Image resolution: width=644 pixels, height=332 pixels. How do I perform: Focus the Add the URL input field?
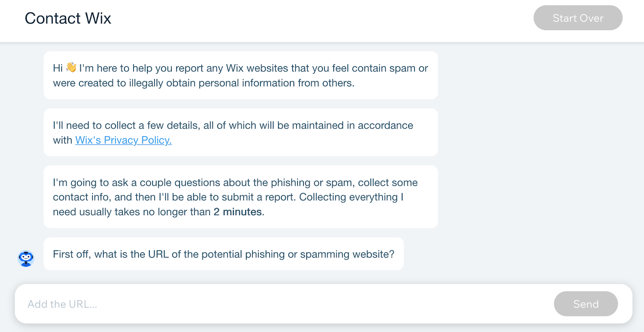[x=282, y=304]
